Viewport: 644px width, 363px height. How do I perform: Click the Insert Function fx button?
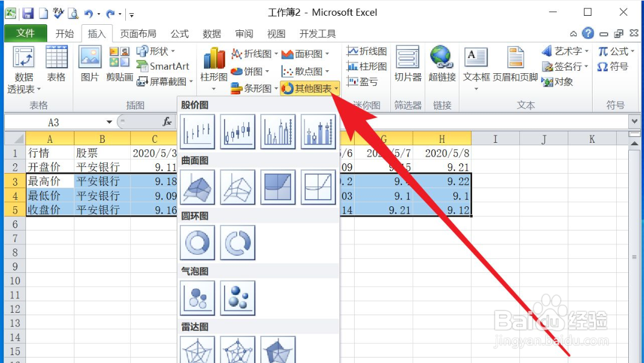point(167,122)
